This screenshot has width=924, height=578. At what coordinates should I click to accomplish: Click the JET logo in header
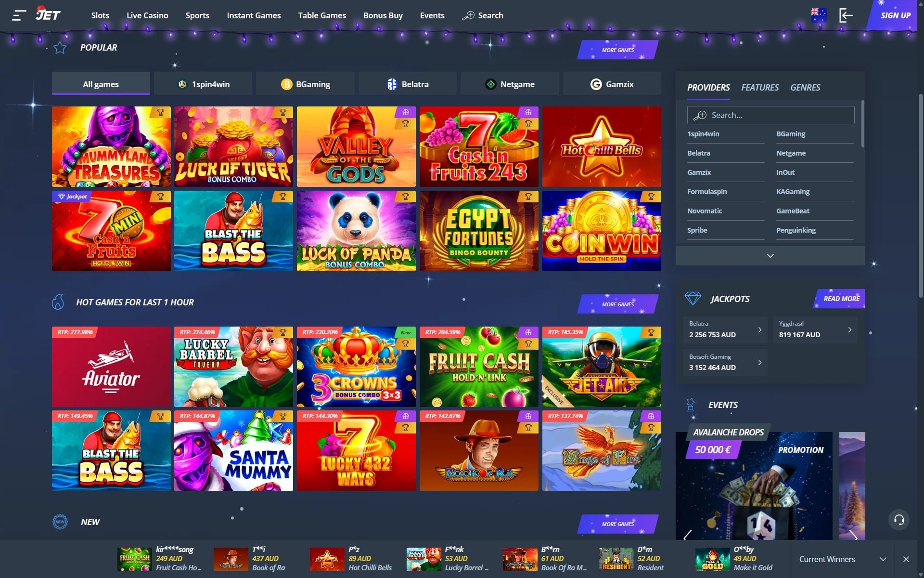[x=48, y=14]
